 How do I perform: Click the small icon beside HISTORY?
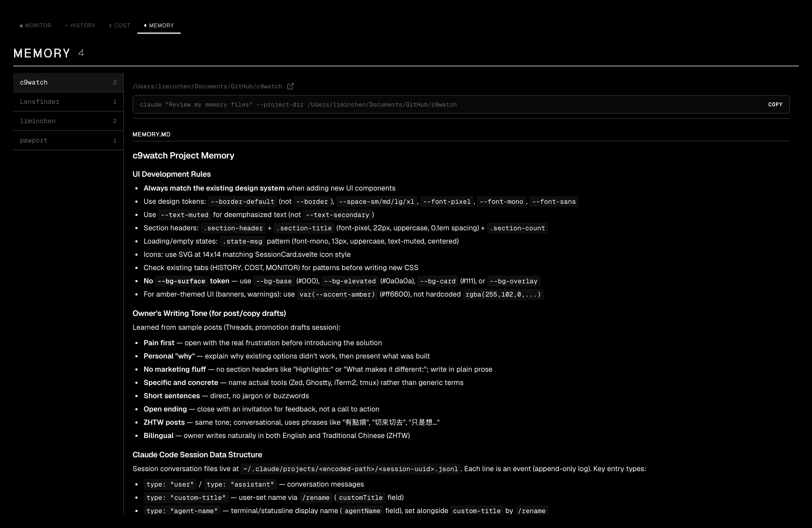66,26
